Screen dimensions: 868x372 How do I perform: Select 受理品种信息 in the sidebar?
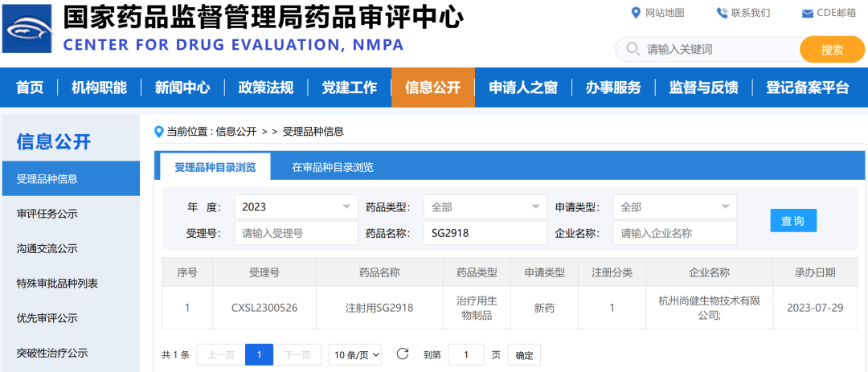[x=71, y=179]
